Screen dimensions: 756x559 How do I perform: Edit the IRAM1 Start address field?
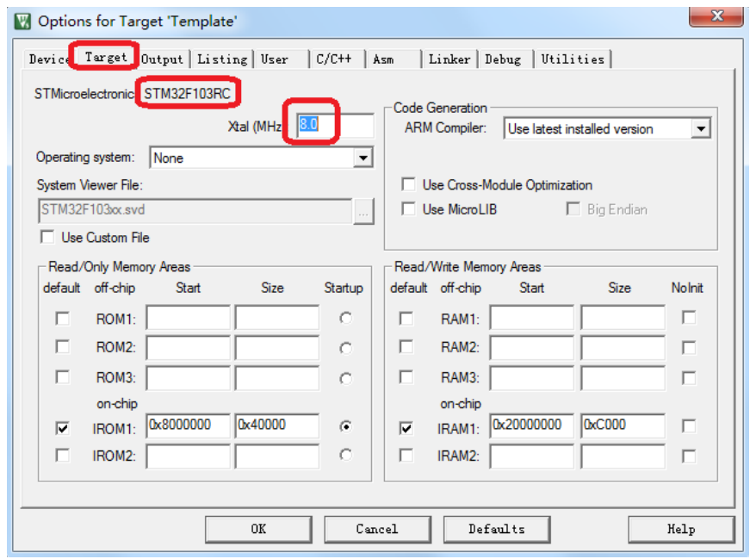point(532,425)
